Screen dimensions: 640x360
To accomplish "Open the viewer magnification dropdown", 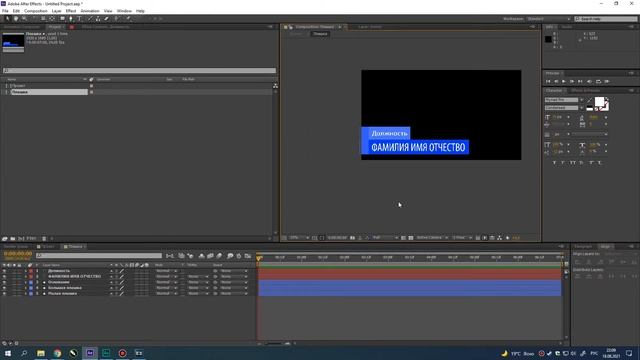I will click(299, 238).
